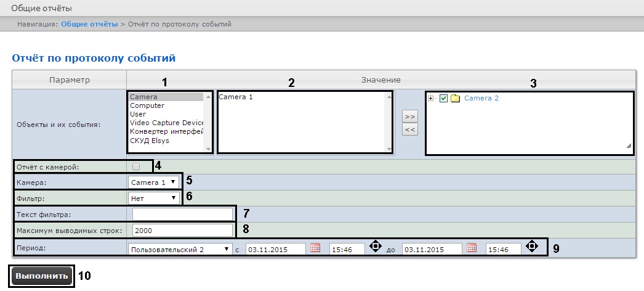The width and height of the screenshot is (644, 291).
Task: Uncheck the Camera 2 tree checkbox
Action: click(x=443, y=99)
